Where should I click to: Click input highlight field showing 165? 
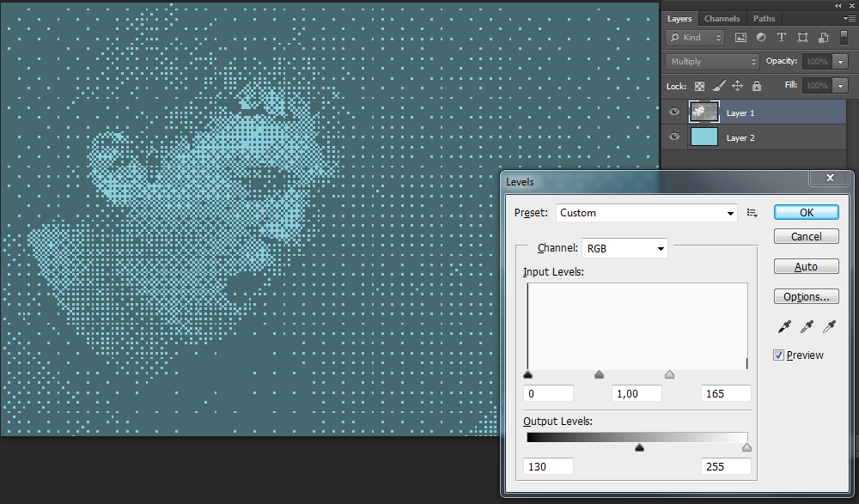pos(726,393)
